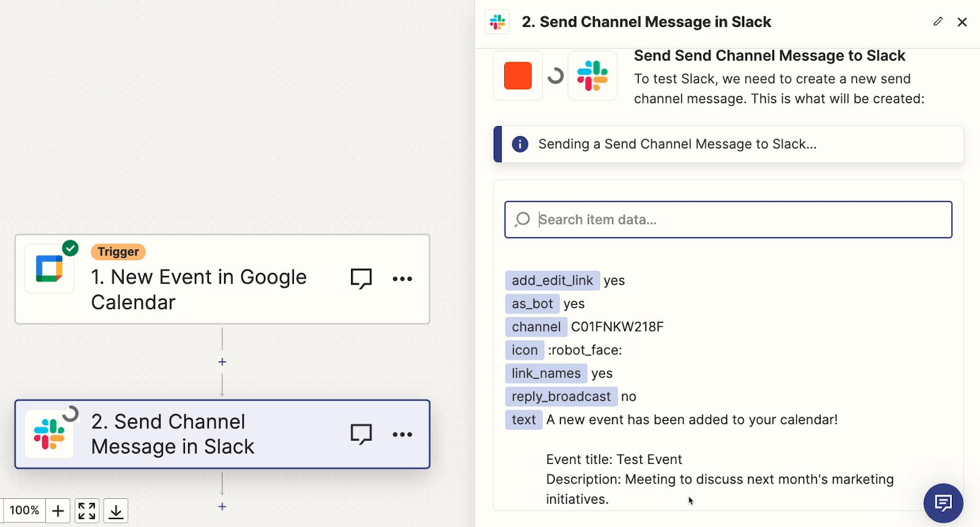Click the :robot_face: value
Screen dimensions: 980x527
(585, 350)
